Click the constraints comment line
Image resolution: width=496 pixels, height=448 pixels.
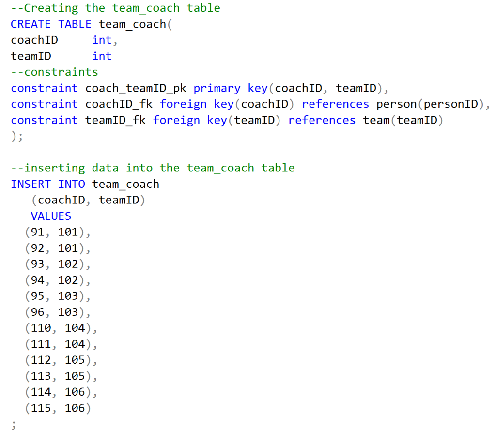[x=54, y=72]
